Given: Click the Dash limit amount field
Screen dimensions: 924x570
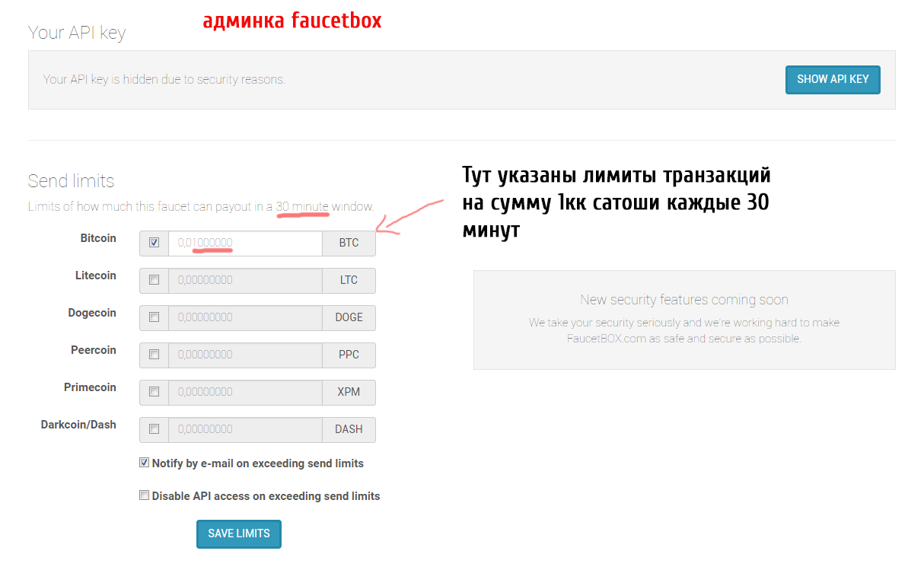Looking at the screenshot, I should tap(245, 429).
